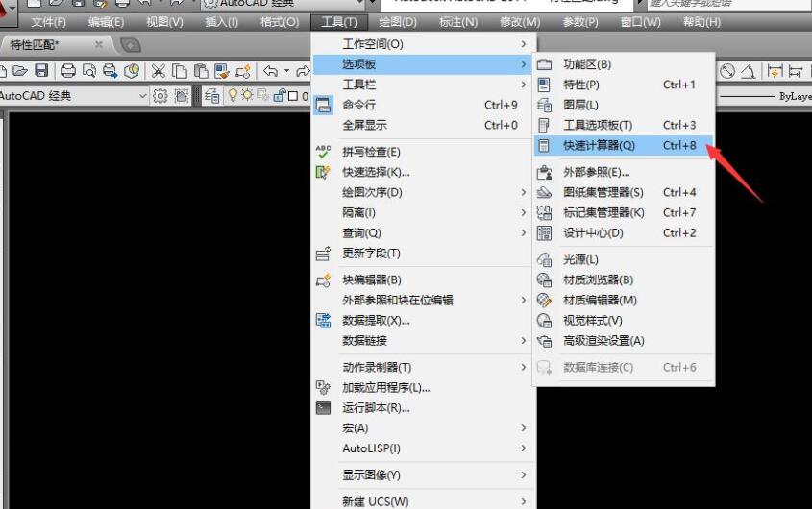This screenshot has height=509, width=812.
Task: Open Plot Preview icon in toolbar
Action: click(x=89, y=70)
